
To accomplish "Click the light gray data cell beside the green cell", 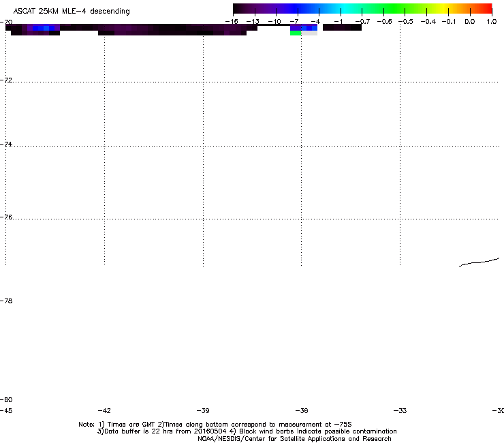I will pyautogui.click(x=309, y=33).
